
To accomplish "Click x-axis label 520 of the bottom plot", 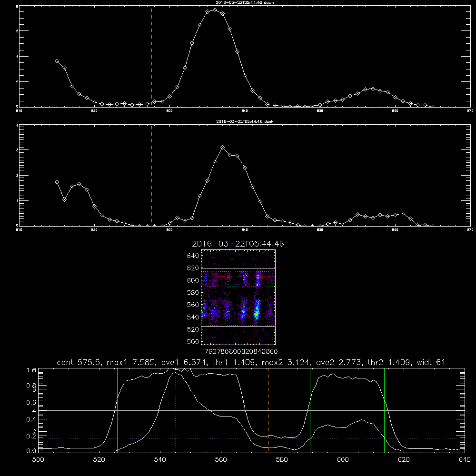I will pyautogui.click(x=99, y=460).
